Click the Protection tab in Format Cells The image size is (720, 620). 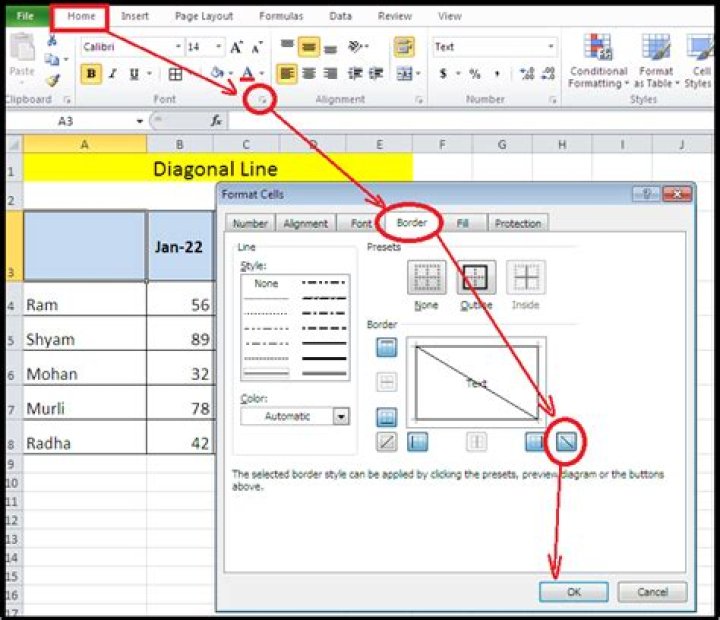(518, 223)
